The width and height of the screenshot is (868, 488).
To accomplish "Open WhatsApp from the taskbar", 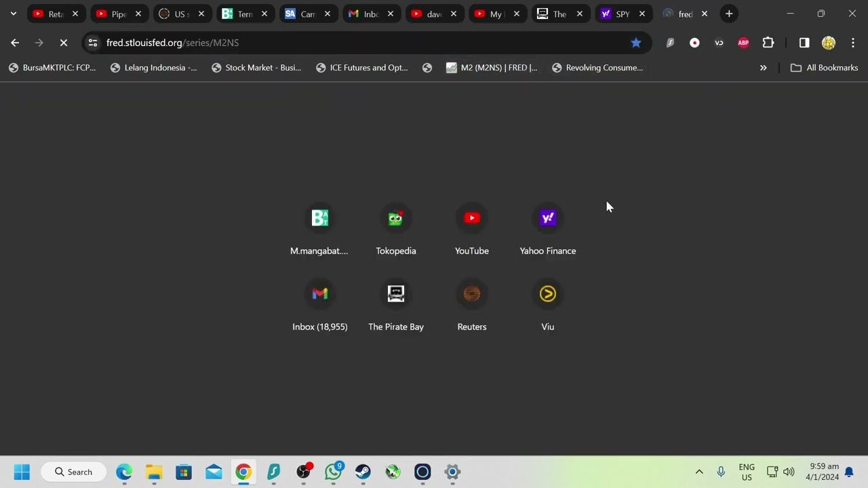I will [x=333, y=472].
